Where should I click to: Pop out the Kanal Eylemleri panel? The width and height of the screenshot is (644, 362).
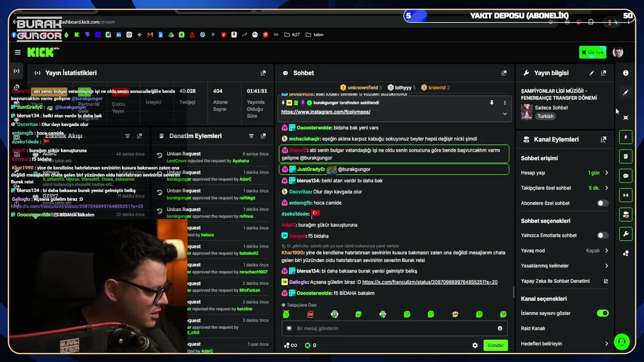(603, 139)
